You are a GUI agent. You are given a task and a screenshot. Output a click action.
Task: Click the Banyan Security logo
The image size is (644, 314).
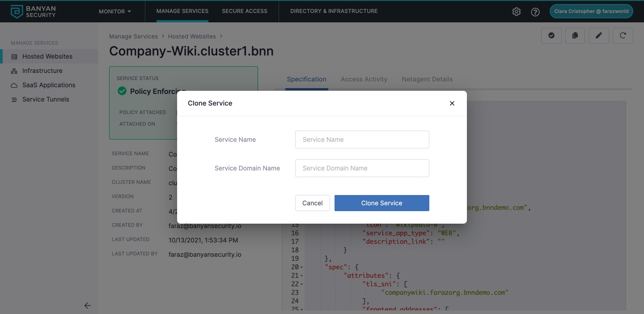(33, 12)
